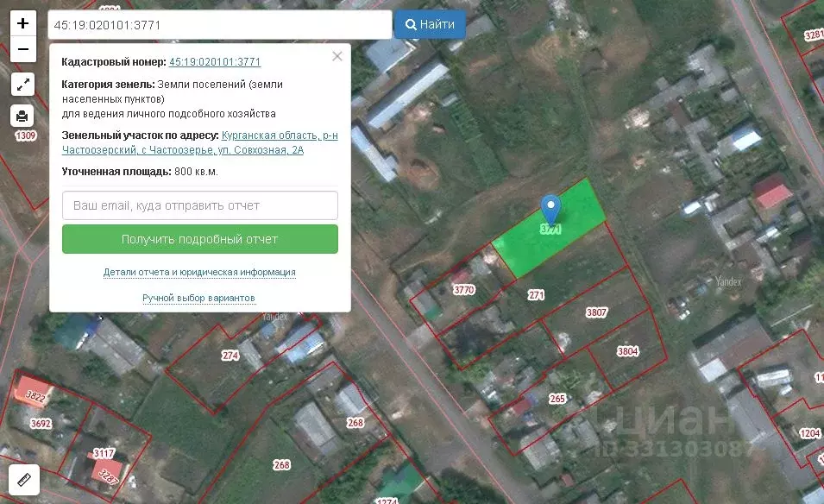Screen dimensions: 824x504
Task: Open Ручной выбор вариантов link
Action: (x=198, y=298)
